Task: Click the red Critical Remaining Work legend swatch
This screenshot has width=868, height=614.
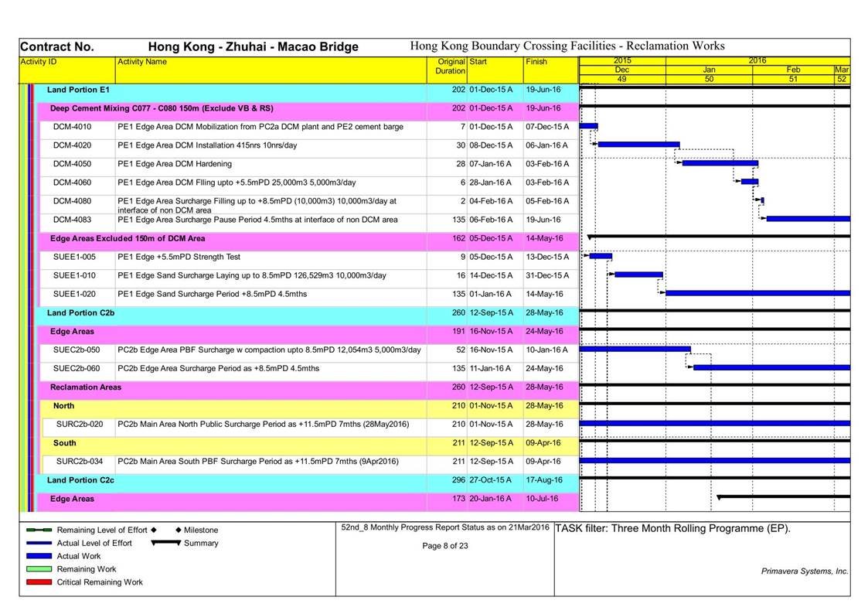Action: tap(39, 582)
